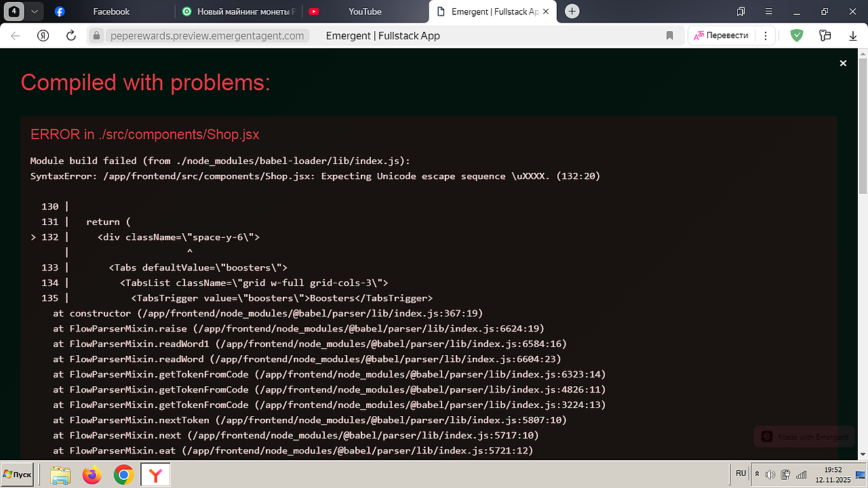Reload the page with the refresh icon
Image resolution: width=868 pixels, height=488 pixels.
pyautogui.click(x=71, y=36)
